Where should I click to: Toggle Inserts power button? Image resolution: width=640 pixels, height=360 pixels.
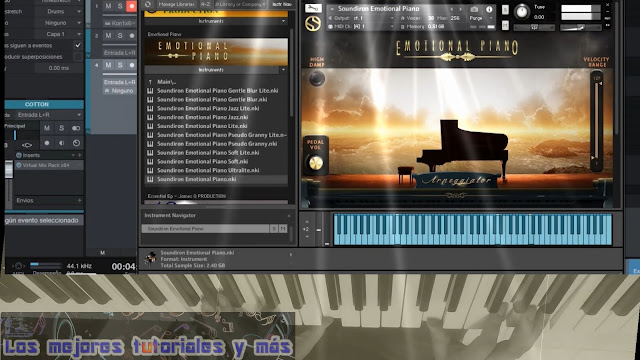click(x=18, y=155)
